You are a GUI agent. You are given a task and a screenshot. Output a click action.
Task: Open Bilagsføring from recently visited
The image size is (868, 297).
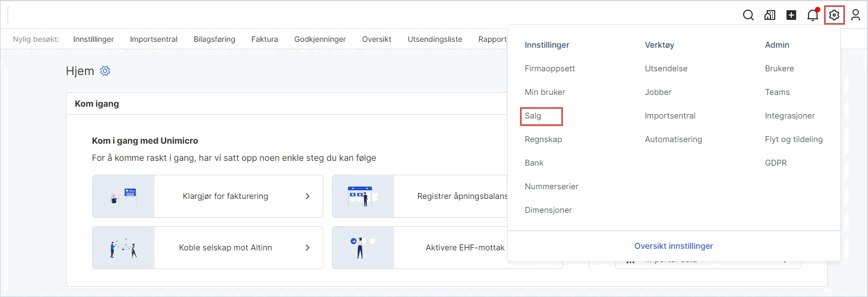(214, 39)
